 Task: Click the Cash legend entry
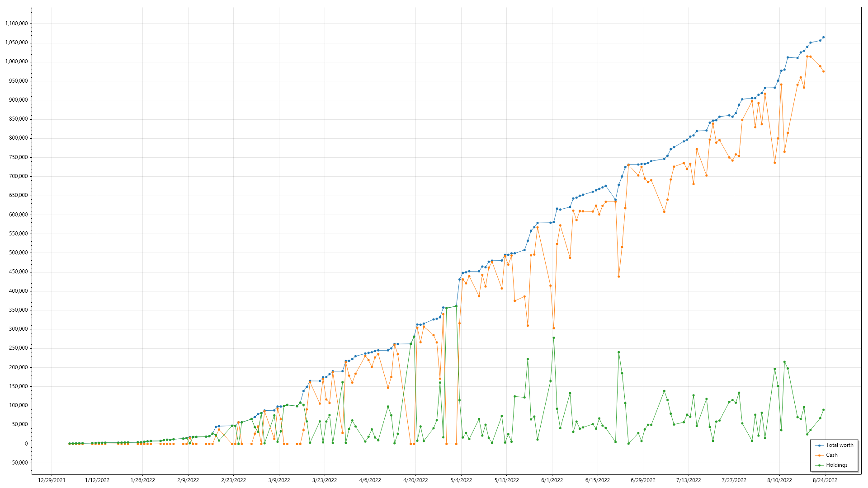click(826, 455)
